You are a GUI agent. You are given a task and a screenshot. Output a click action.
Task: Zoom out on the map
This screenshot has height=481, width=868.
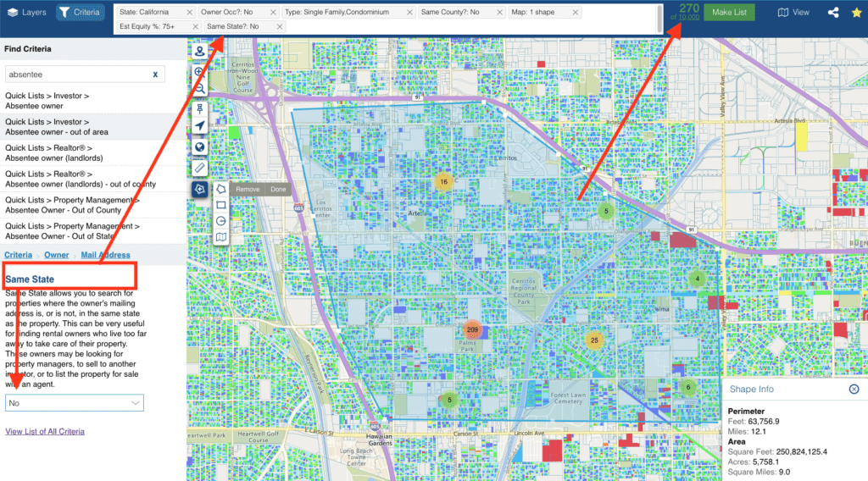(x=200, y=88)
